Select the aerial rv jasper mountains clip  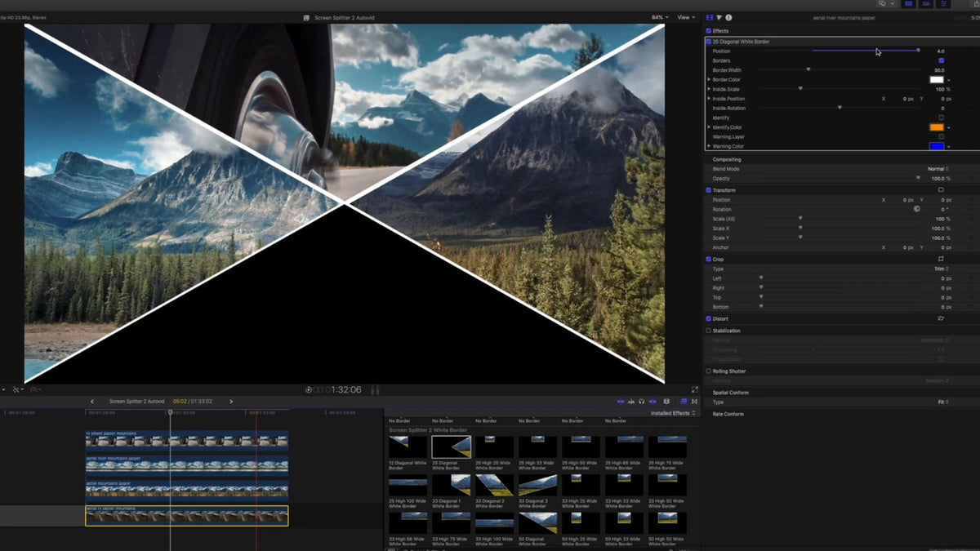tap(187, 515)
